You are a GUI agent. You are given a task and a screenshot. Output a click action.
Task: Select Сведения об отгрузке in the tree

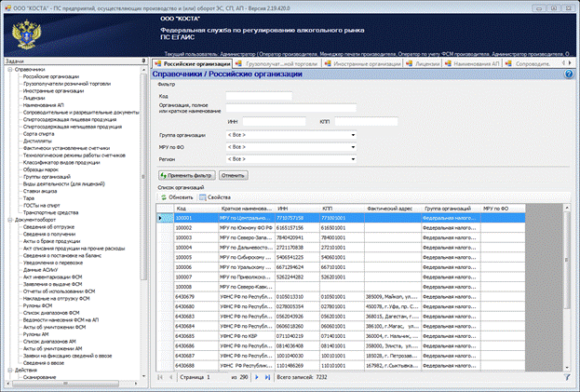point(48,227)
